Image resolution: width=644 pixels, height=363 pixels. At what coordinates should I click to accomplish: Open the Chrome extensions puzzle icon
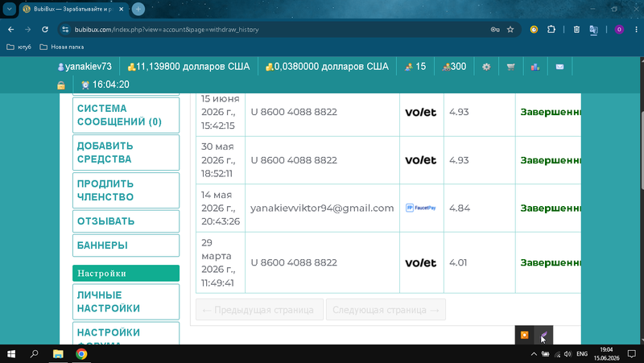(x=551, y=29)
